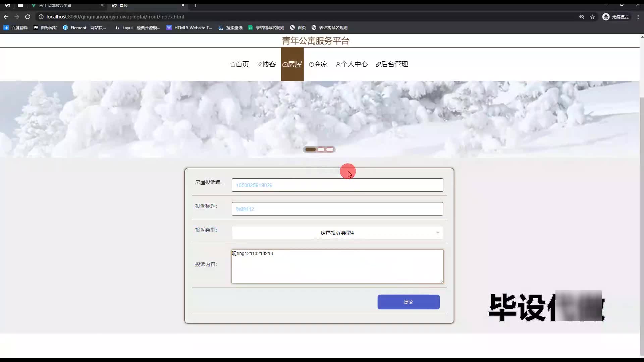Image resolution: width=644 pixels, height=362 pixels.
Task: Open new tab with plus icon
Action: 196,5
